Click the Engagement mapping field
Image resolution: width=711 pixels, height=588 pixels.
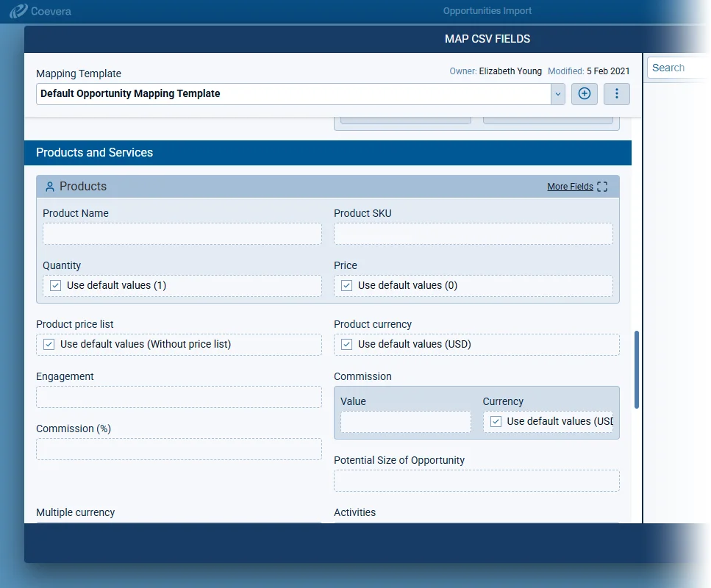tap(179, 397)
